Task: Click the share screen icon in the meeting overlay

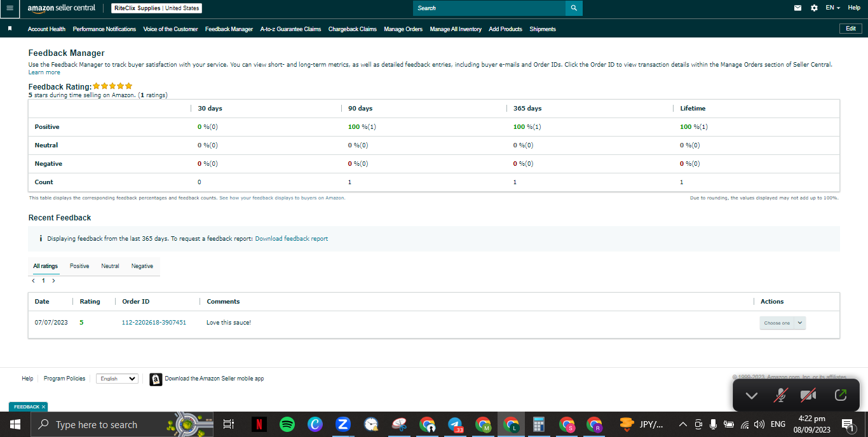Action: [x=840, y=395]
